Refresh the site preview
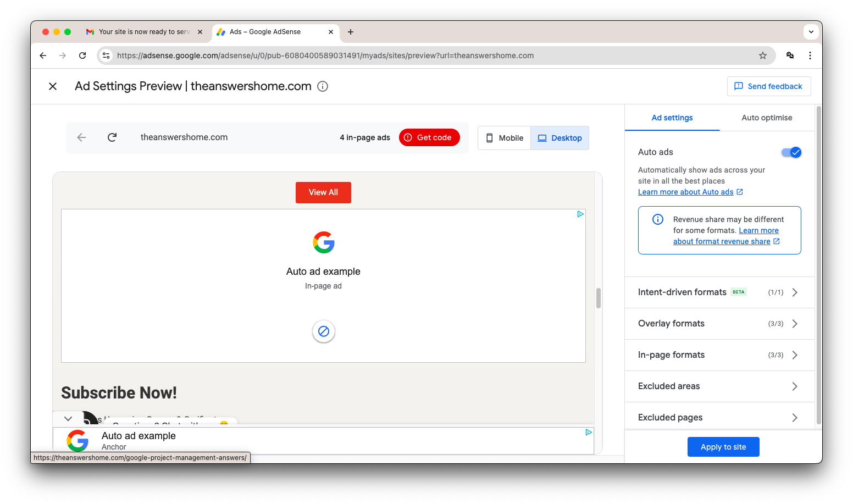 click(112, 137)
